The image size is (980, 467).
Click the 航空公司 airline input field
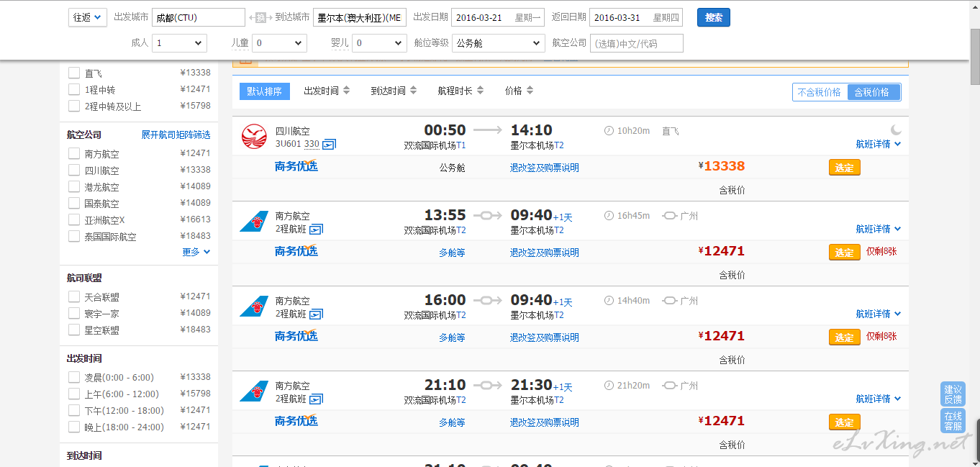[x=637, y=43]
